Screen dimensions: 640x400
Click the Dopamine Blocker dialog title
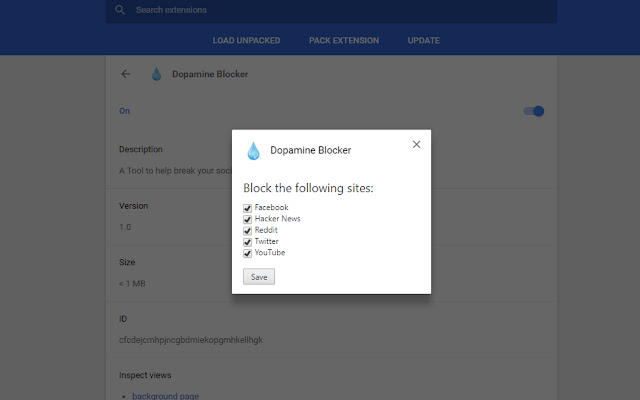(310, 151)
